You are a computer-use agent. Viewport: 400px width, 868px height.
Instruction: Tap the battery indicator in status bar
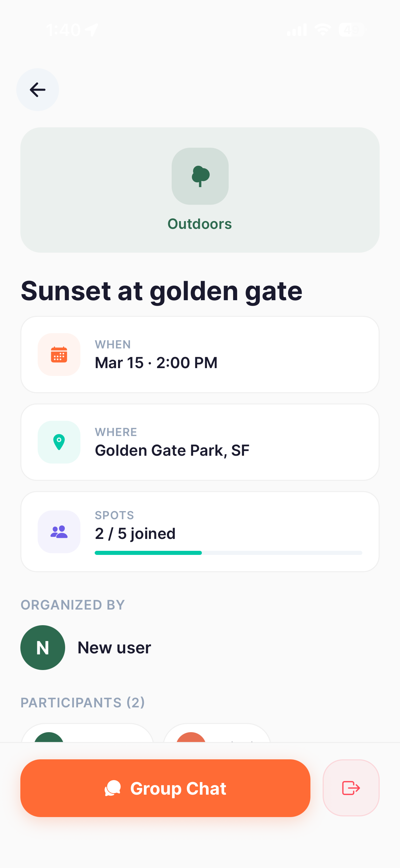pyautogui.click(x=351, y=30)
